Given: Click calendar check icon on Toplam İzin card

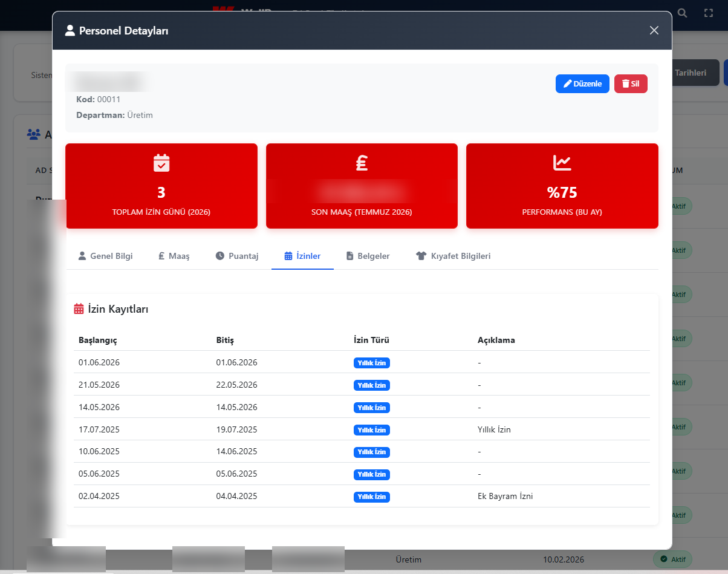Looking at the screenshot, I should coord(161,163).
